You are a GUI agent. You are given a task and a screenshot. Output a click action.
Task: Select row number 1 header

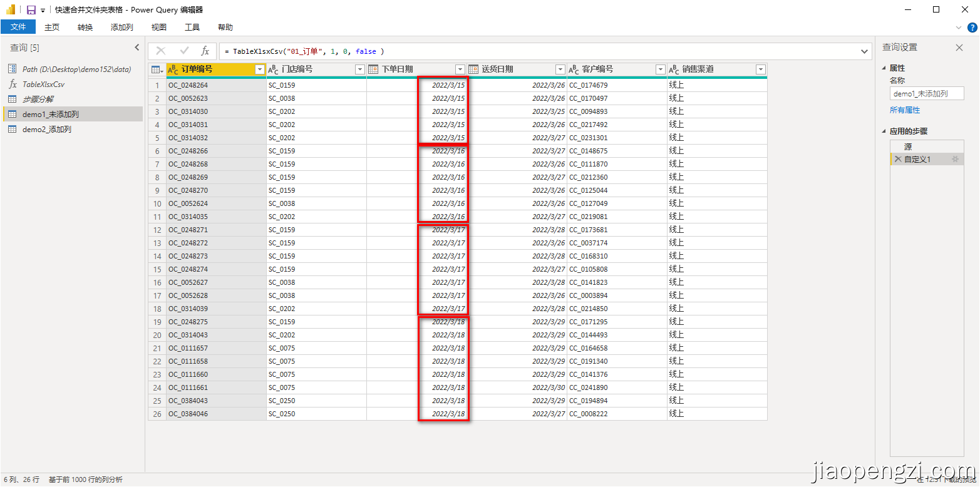[157, 85]
